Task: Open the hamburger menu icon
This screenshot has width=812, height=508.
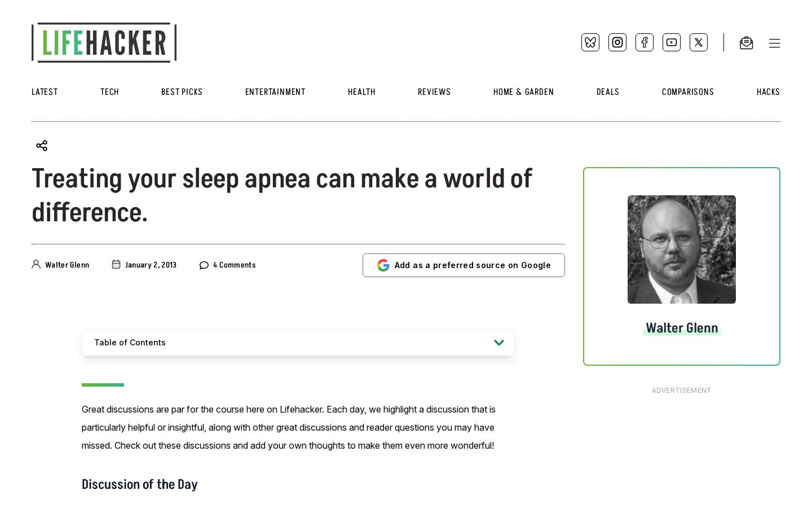Action: [x=775, y=43]
